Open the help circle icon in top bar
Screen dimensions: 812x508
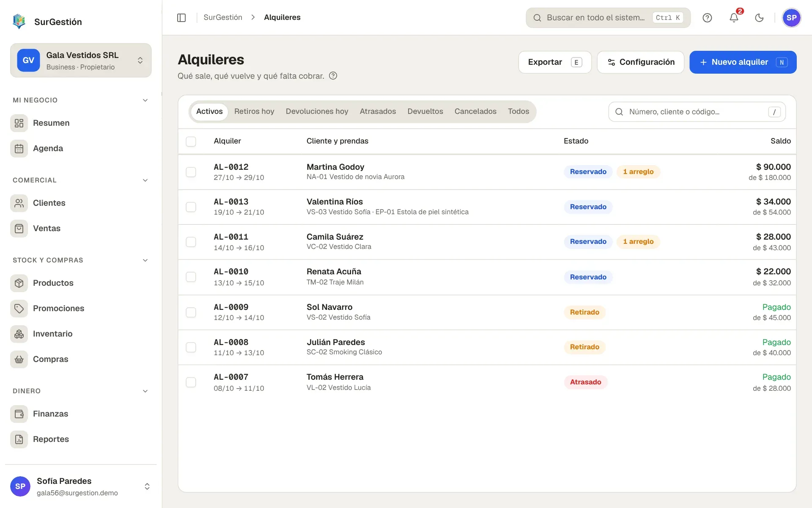click(x=707, y=17)
